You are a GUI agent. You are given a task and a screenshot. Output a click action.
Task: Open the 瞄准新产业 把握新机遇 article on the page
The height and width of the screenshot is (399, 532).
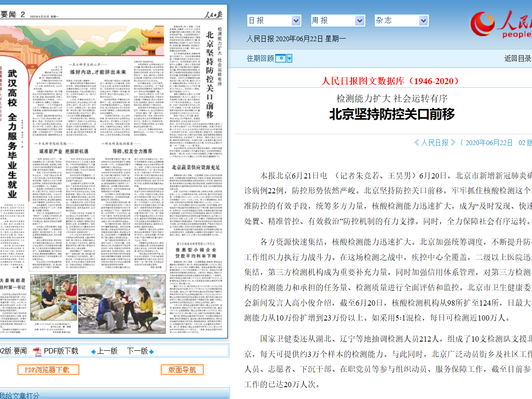(x=64, y=151)
